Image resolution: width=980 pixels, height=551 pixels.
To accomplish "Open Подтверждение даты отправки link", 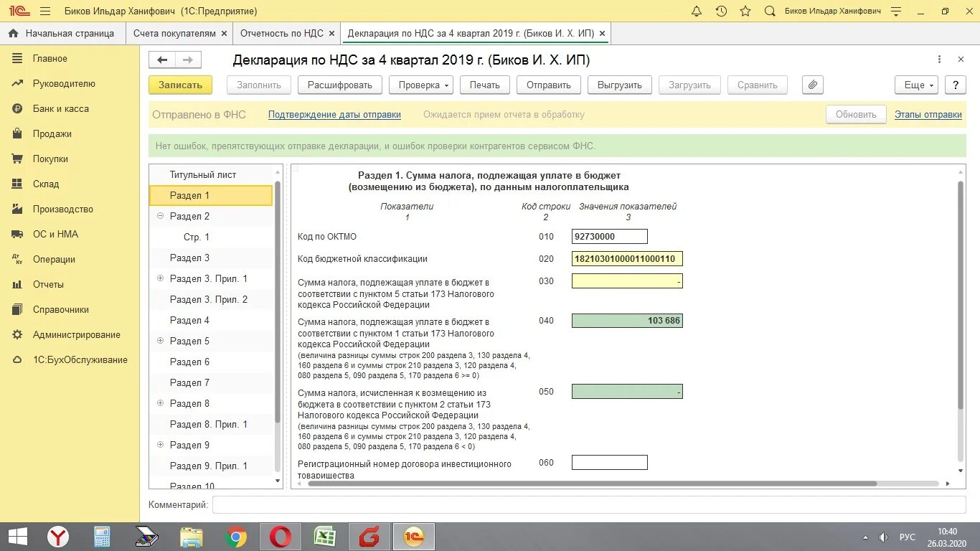I will [x=334, y=115].
